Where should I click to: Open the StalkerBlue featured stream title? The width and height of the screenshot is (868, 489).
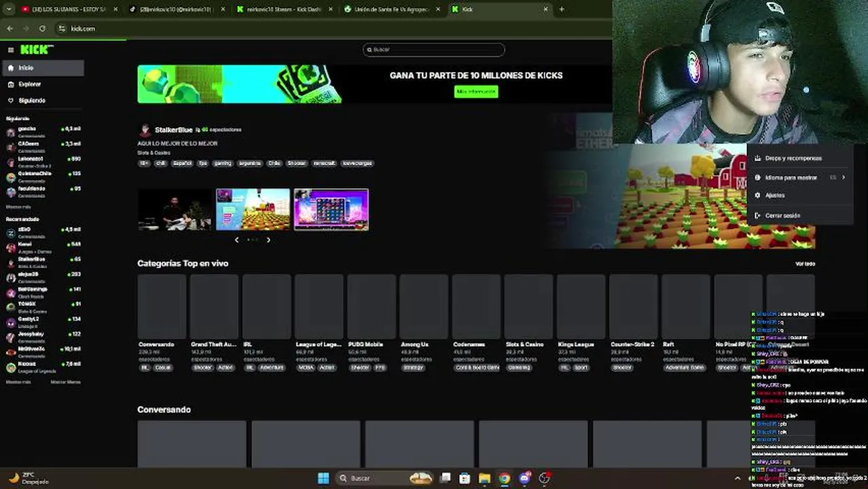point(173,130)
